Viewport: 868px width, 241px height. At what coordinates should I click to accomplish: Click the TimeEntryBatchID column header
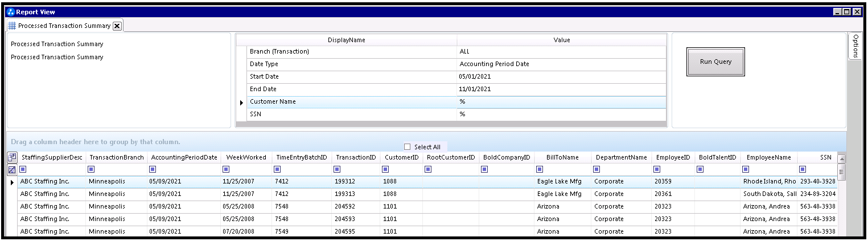click(x=302, y=157)
